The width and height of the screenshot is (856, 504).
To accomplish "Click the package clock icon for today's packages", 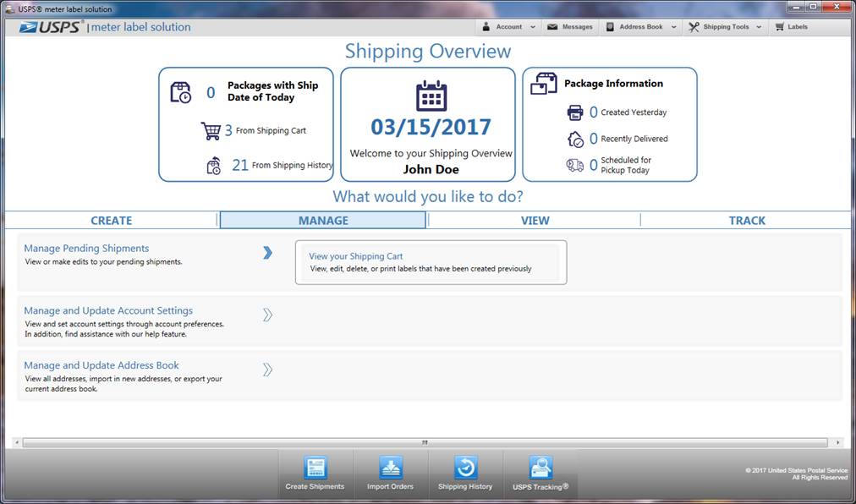I will [181, 92].
